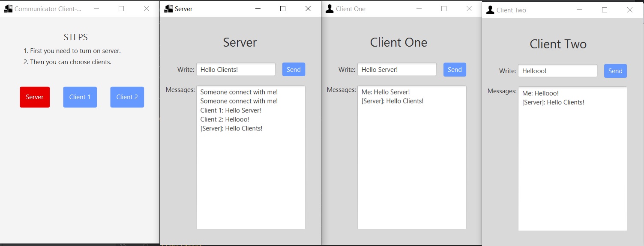Send the message in Server window
This screenshot has width=644, height=246.
click(x=294, y=69)
